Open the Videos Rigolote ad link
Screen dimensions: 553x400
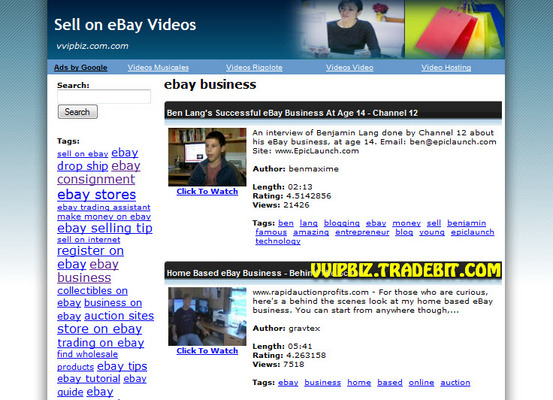pos(254,67)
